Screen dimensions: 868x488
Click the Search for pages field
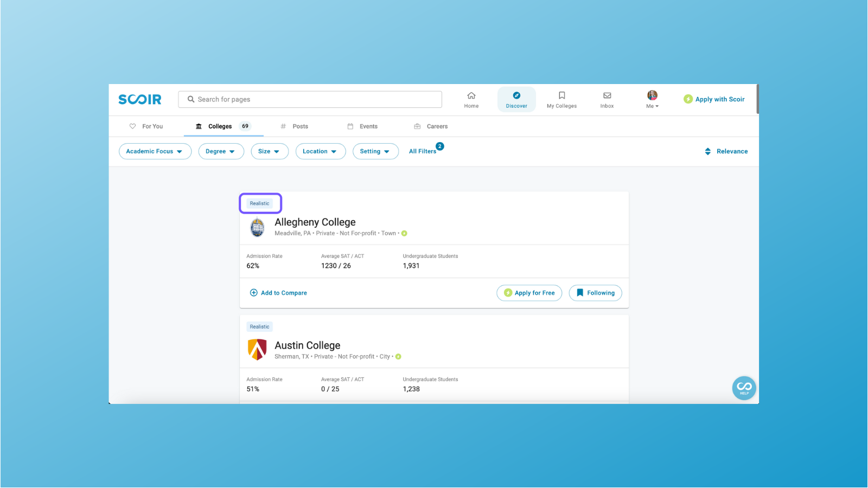pyautogui.click(x=310, y=99)
